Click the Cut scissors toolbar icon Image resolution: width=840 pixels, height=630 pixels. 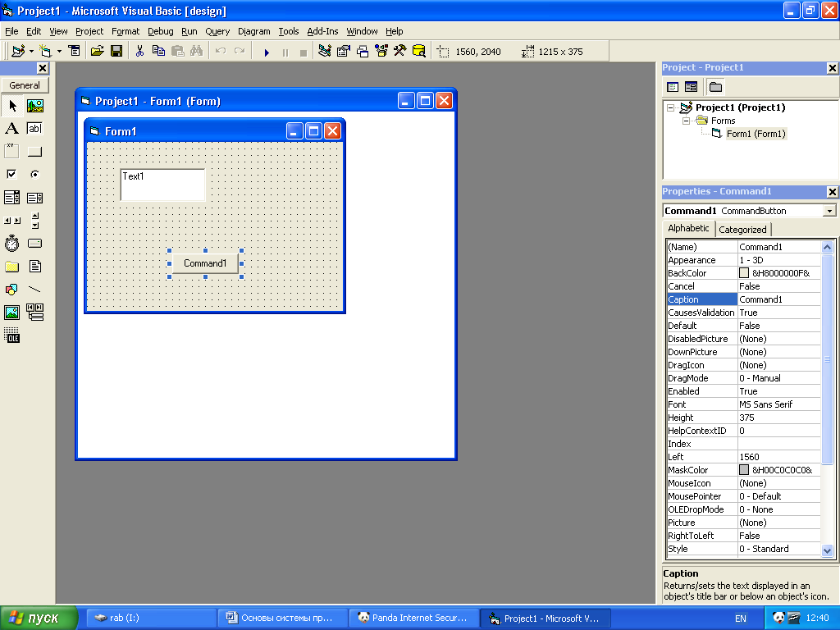click(x=139, y=52)
